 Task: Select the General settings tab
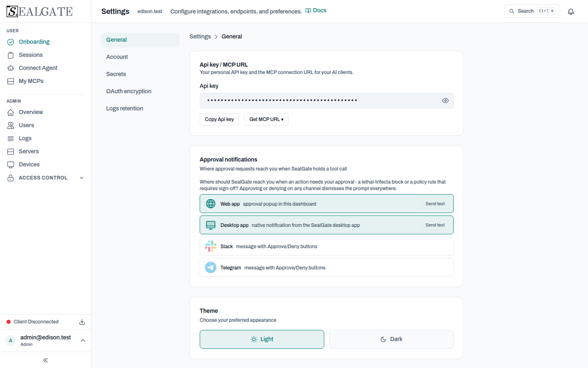coord(140,40)
